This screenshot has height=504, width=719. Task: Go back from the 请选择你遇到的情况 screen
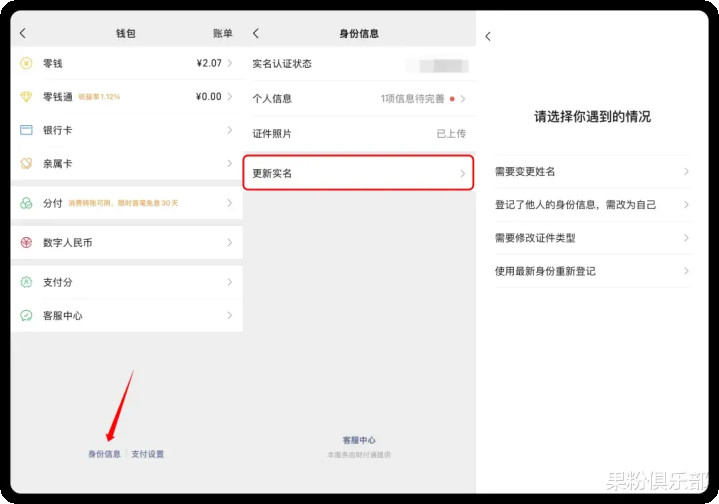click(x=488, y=36)
